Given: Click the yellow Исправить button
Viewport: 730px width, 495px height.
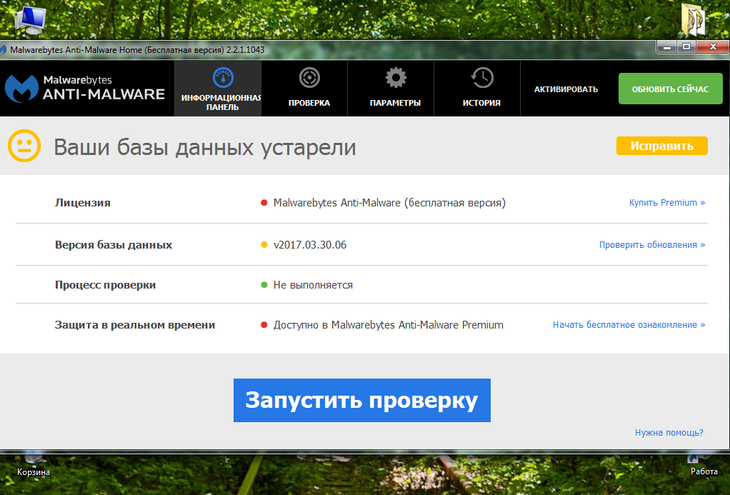Looking at the screenshot, I should 662,146.
